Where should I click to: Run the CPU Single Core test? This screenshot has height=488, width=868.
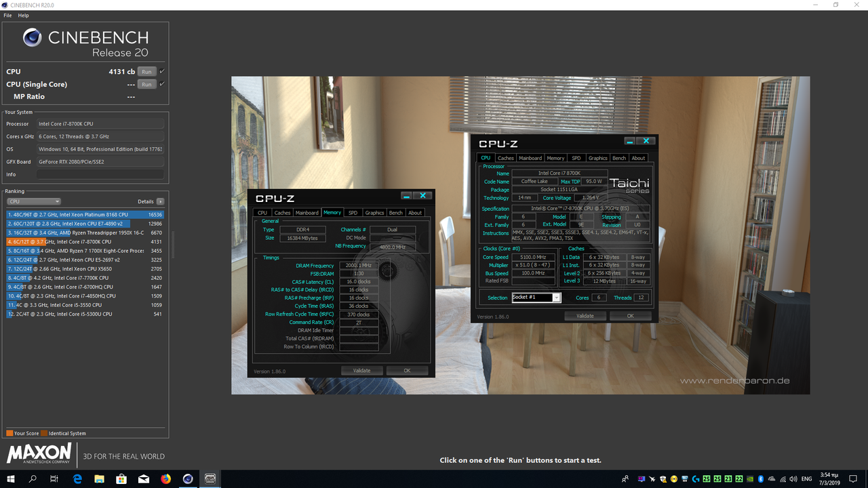(146, 84)
